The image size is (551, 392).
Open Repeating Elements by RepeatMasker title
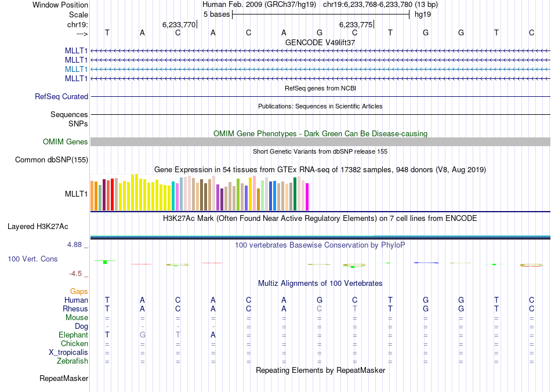click(320, 371)
